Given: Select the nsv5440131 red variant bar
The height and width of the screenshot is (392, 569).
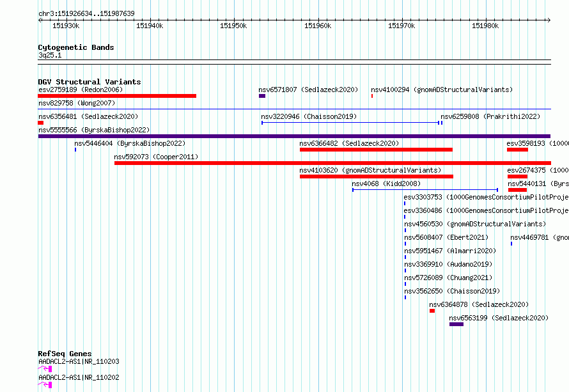Looking at the screenshot, I should tap(517, 190).
